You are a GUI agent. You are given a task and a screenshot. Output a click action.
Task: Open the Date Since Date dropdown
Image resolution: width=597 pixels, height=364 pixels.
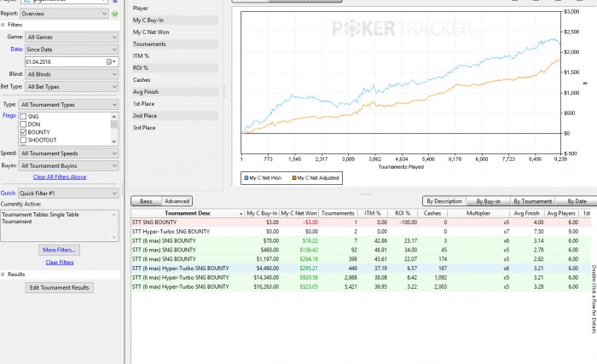(x=72, y=49)
